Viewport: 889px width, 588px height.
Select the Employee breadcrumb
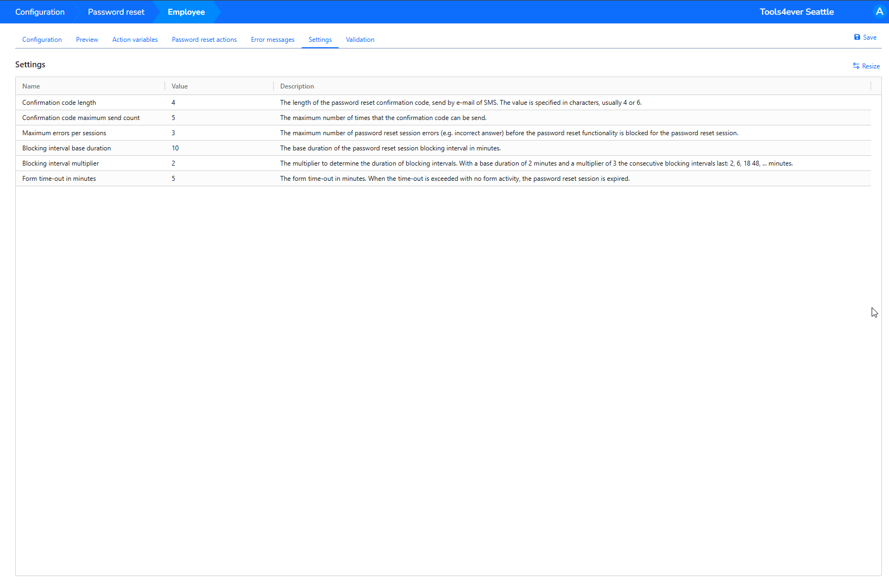(x=186, y=12)
